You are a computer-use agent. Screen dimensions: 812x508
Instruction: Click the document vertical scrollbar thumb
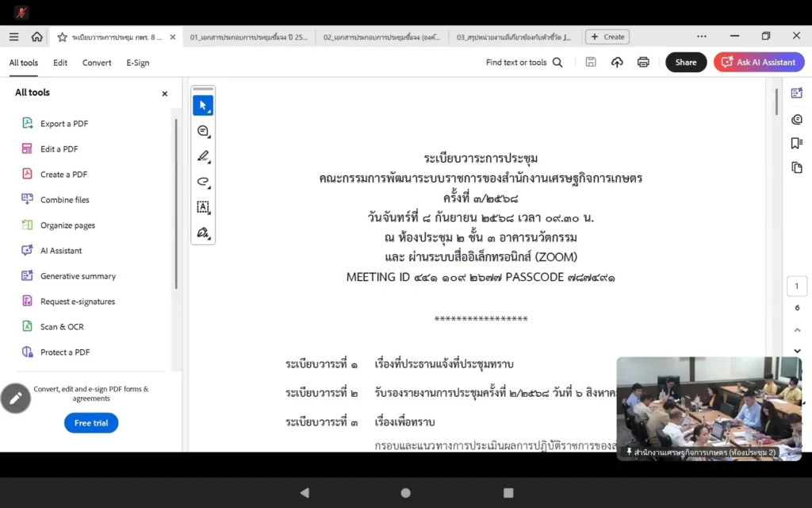point(776,102)
